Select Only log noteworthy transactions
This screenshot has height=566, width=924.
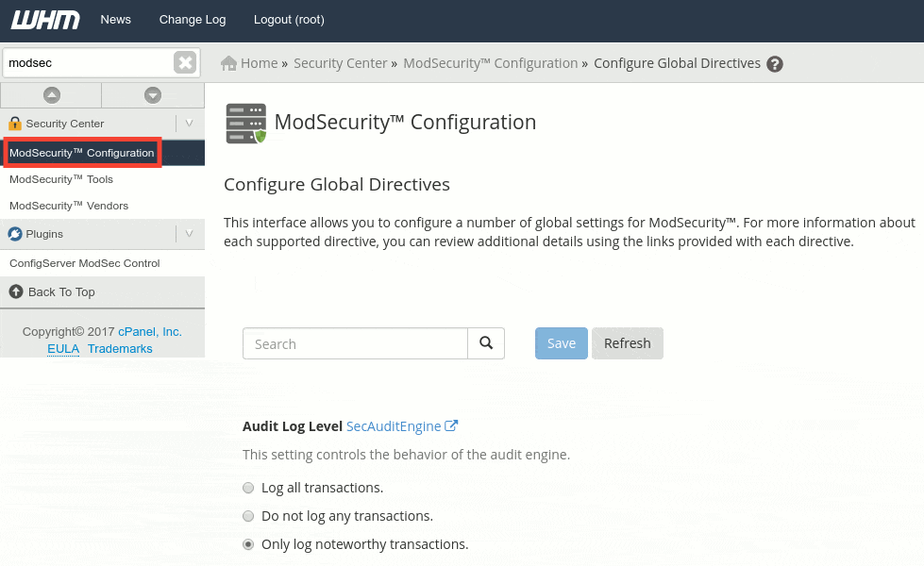pos(248,544)
